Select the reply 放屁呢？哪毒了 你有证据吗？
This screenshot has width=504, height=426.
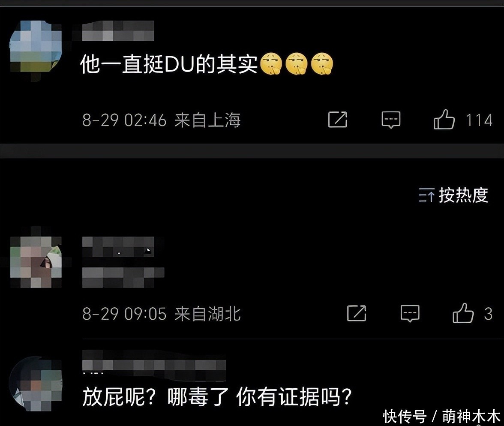[x=217, y=397]
